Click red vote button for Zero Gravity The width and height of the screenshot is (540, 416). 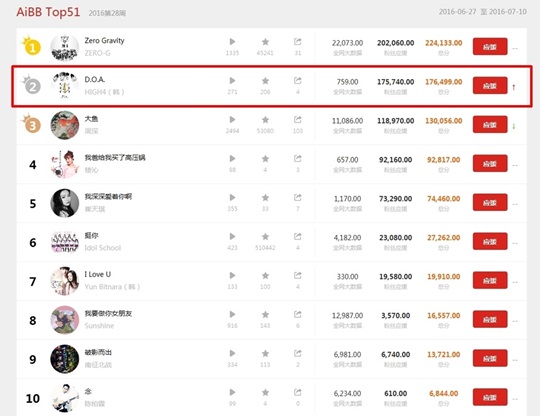(490, 46)
